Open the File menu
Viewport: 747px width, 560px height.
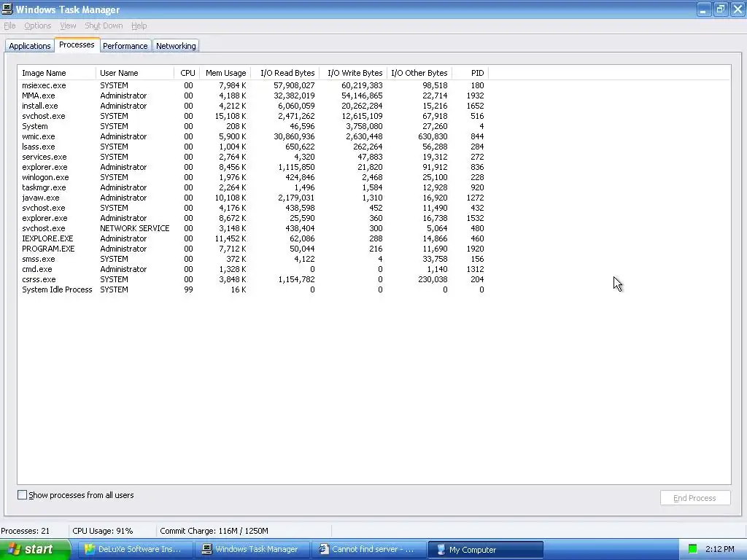pos(9,26)
